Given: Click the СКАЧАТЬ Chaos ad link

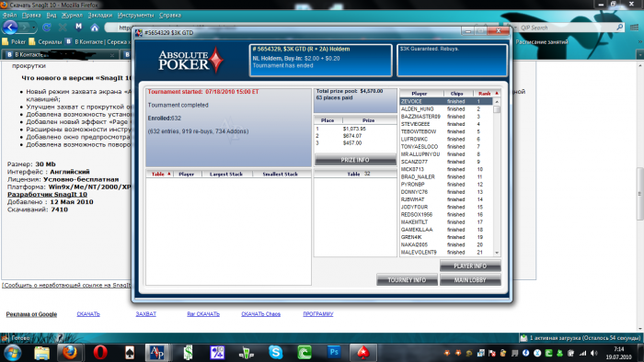Looking at the screenshot, I should [260, 314].
